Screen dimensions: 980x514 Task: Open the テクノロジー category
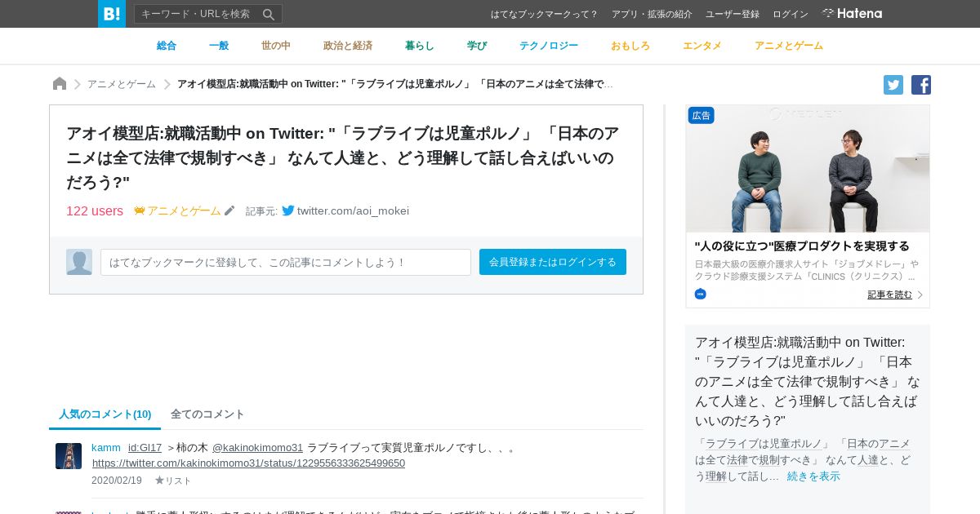pos(549,46)
